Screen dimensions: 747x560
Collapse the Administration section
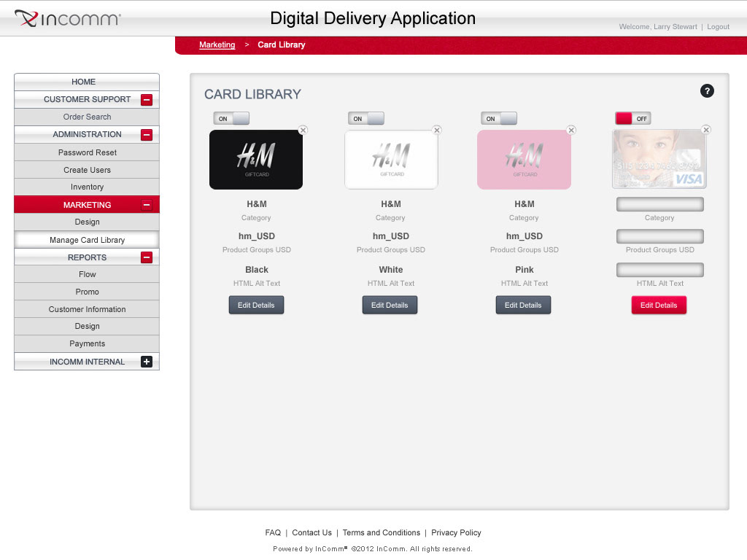pyautogui.click(x=147, y=135)
